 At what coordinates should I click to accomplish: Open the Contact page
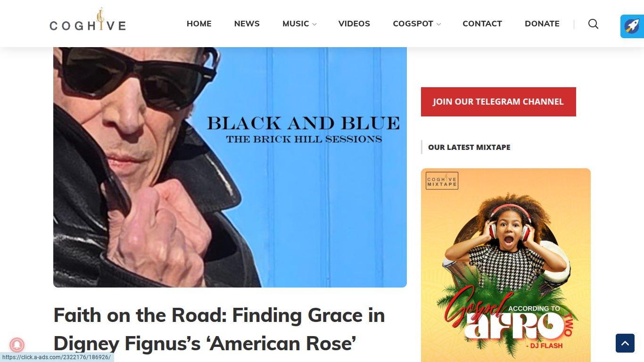(x=482, y=24)
